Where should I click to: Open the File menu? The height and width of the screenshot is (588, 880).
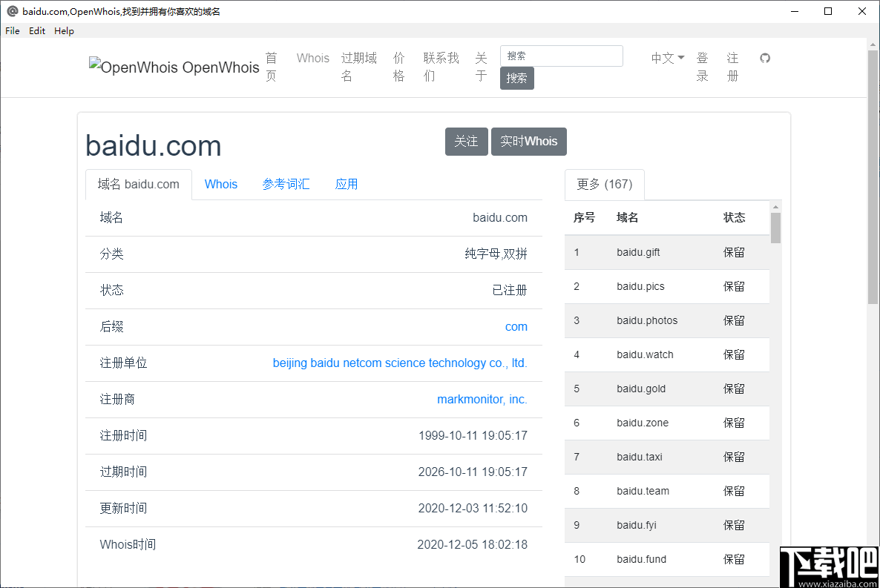12,30
